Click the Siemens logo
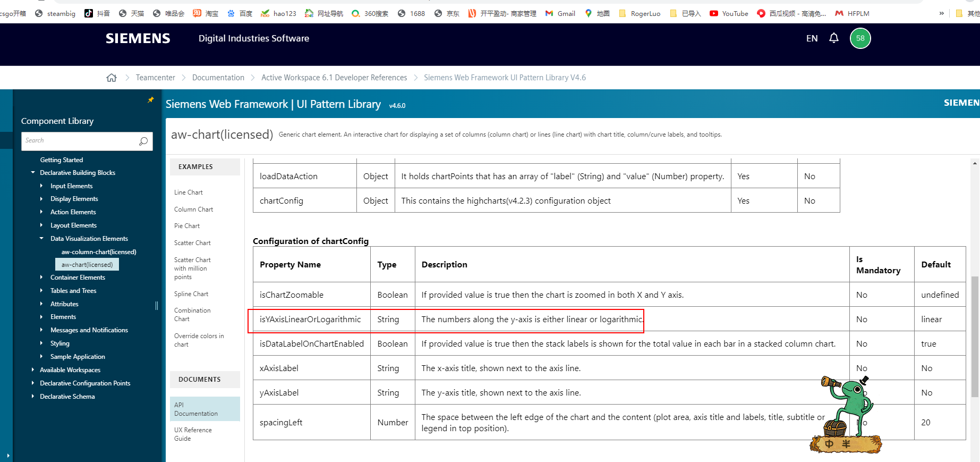The width and height of the screenshot is (980, 462). (x=138, y=38)
